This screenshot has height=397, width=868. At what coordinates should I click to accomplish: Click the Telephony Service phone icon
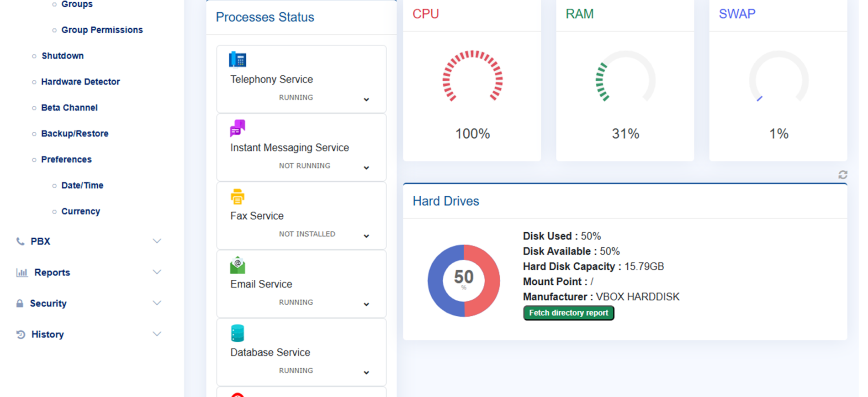pos(238,59)
